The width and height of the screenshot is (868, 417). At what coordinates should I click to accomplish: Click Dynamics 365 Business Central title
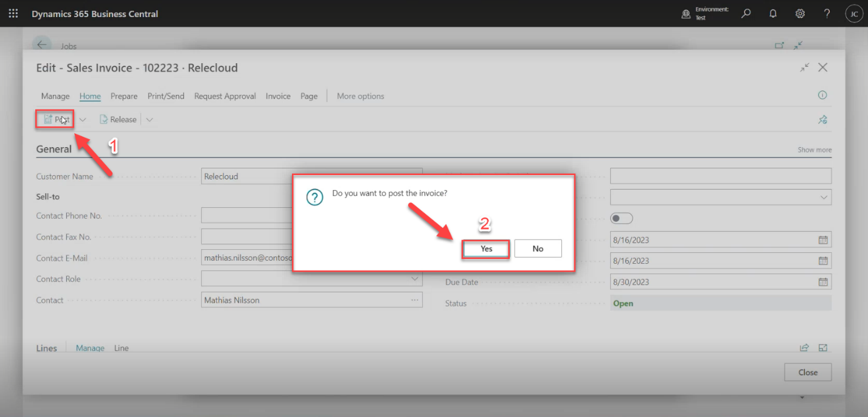coord(95,13)
